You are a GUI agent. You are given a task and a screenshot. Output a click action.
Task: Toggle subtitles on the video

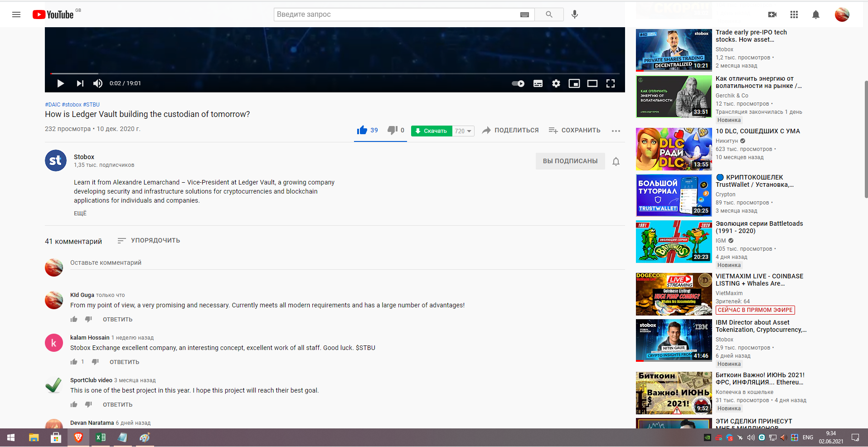click(x=538, y=83)
